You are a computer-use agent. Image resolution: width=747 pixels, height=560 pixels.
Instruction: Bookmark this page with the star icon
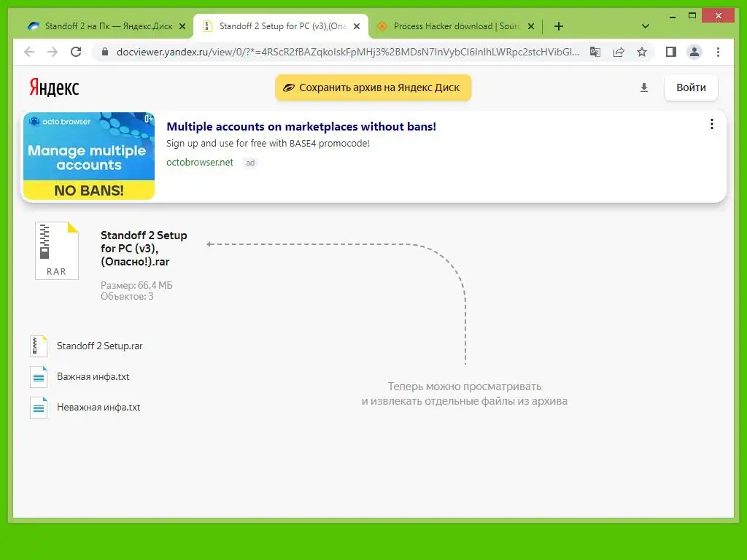[x=642, y=52]
